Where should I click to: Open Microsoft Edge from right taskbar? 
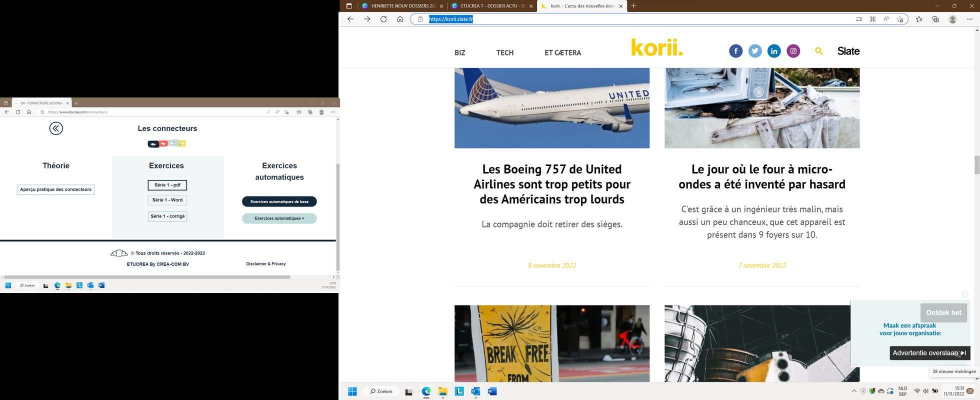coord(426,391)
